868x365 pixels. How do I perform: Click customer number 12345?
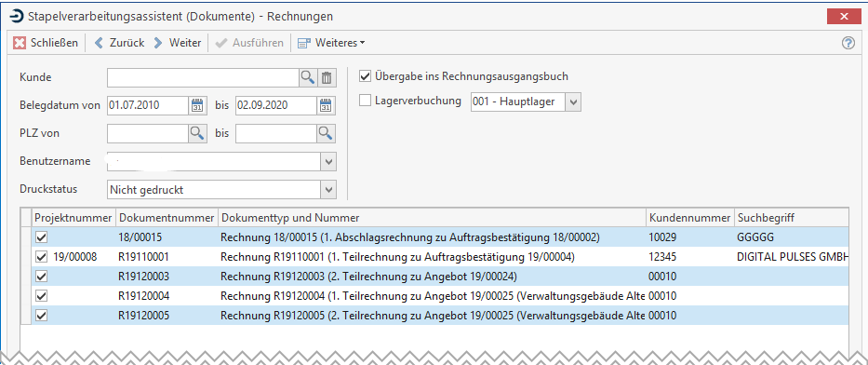pyautogui.click(x=661, y=257)
